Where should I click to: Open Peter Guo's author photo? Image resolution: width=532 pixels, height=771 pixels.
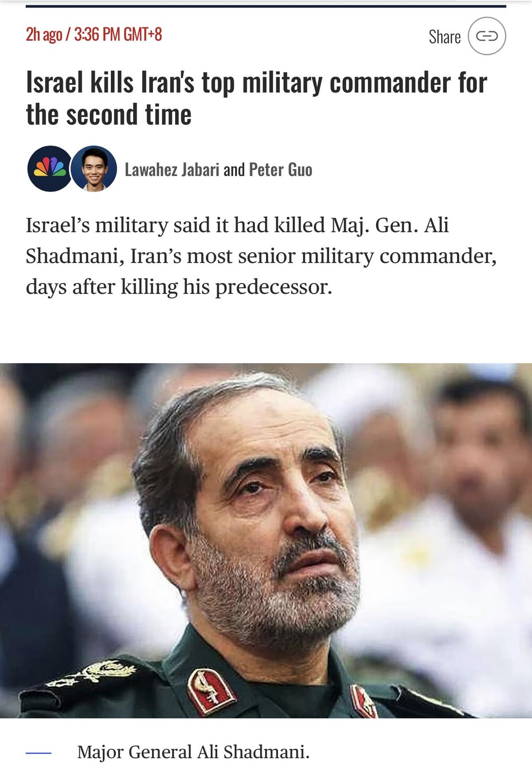click(x=94, y=168)
